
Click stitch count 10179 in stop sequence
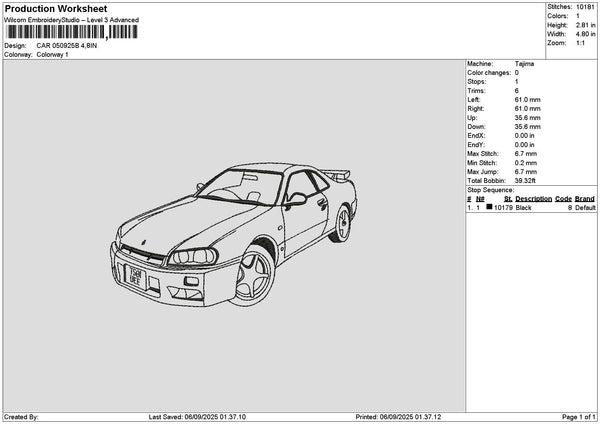(x=503, y=207)
